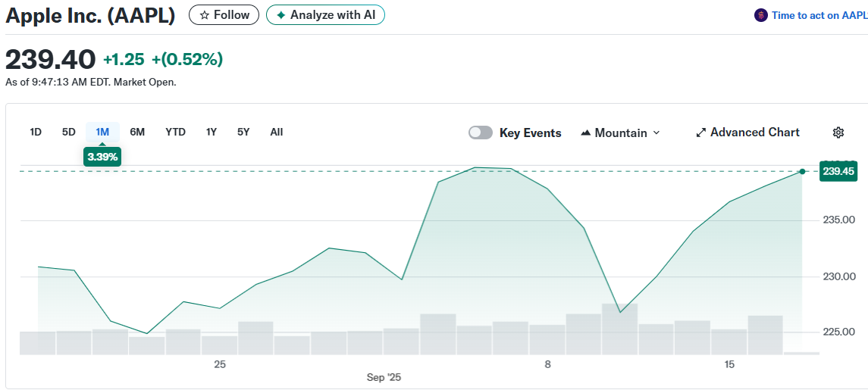Click the star icon in Follow button
Image resolution: width=868 pixels, height=390 pixels.
coord(204,15)
